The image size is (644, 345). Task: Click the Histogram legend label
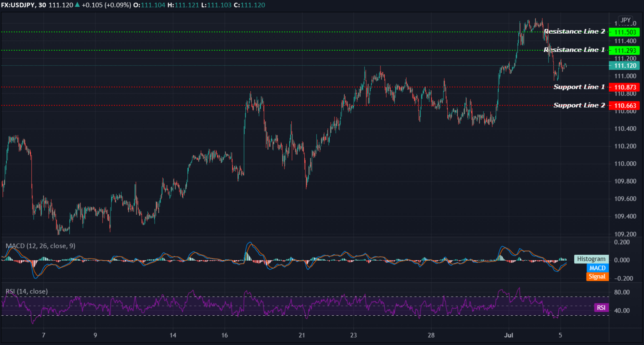[x=591, y=259]
